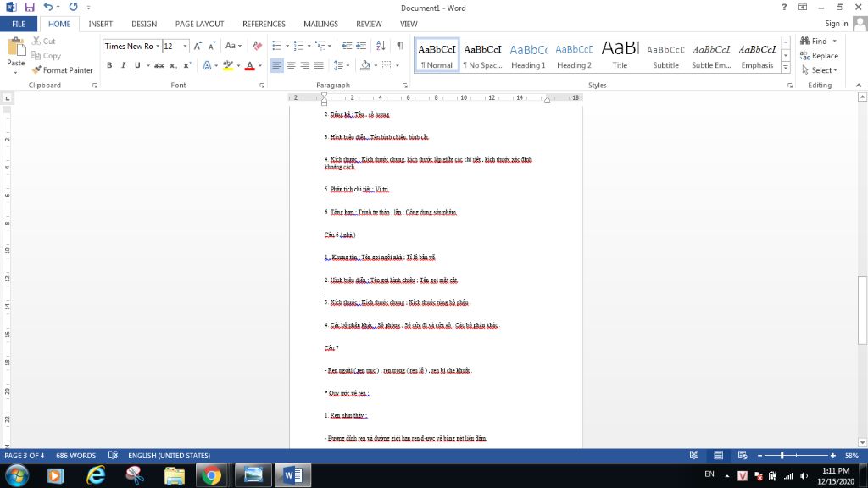The height and width of the screenshot is (488, 868).
Task: Open borders dropdown
Action: click(x=398, y=65)
